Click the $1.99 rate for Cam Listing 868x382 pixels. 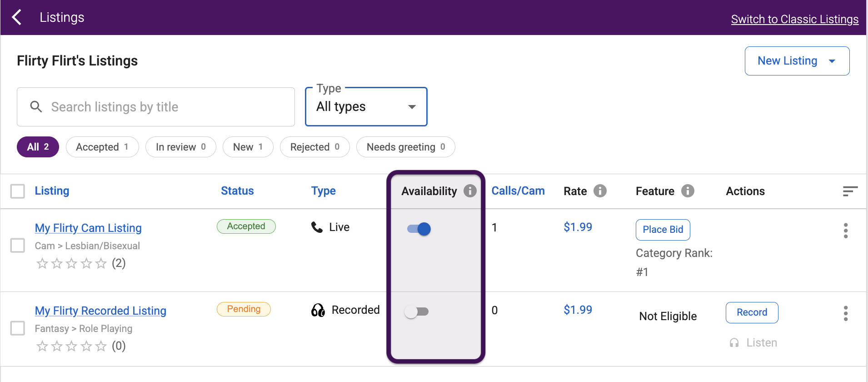tap(578, 227)
